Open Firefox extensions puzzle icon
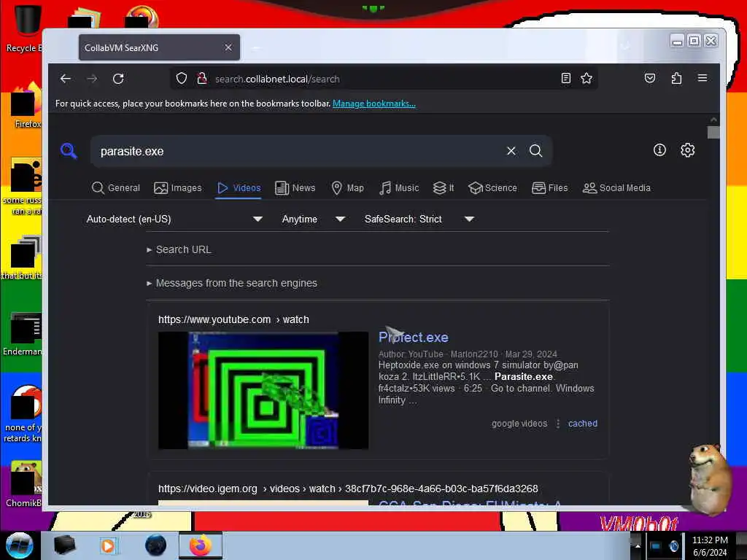 pos(676,78)
